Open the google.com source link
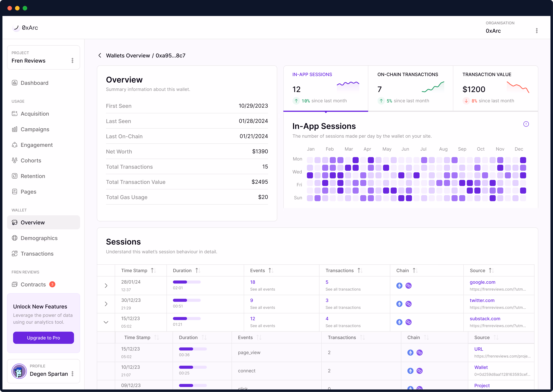The width and height of the screenshot is (553, 392). click(482, 282)
